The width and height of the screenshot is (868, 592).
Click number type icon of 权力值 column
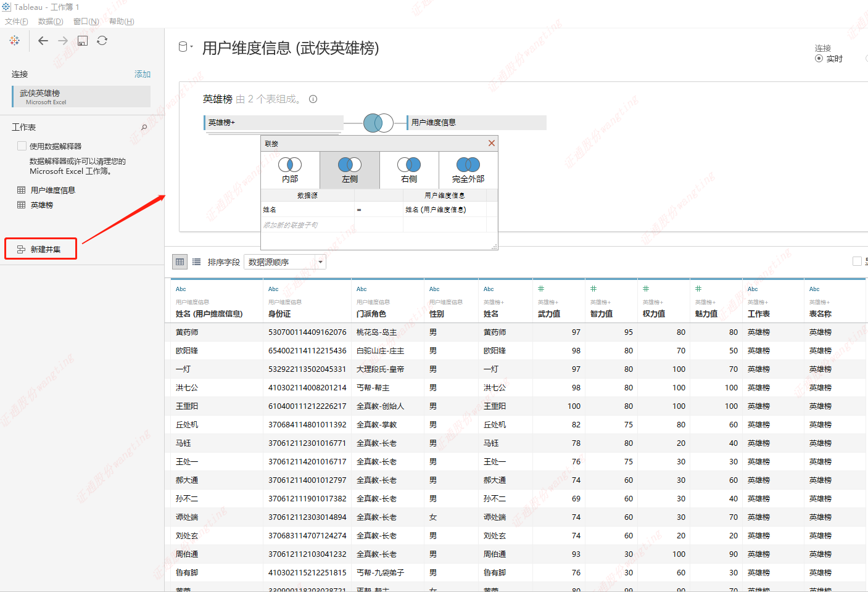coord(646,289)
